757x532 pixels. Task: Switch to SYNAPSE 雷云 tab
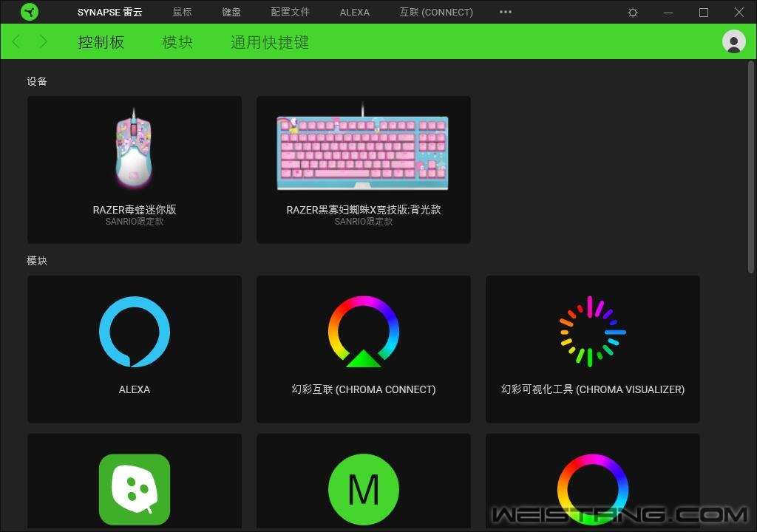pyautogui.click(x=109, y=12)
